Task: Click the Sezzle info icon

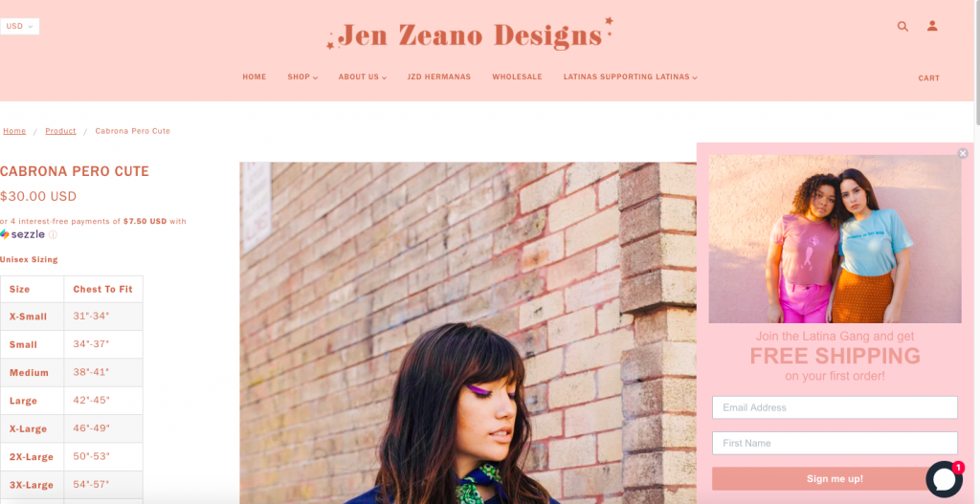Action: [x=53, y=235]
